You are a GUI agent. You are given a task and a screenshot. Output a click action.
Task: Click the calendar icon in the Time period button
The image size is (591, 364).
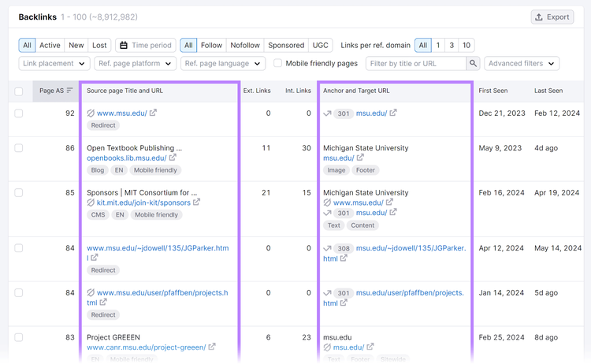point(124,45)
